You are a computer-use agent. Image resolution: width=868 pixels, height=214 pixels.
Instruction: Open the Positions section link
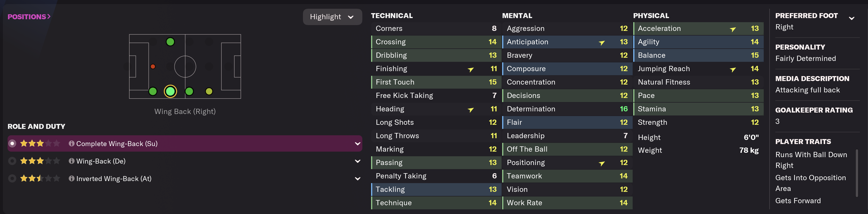pos(29,17)
